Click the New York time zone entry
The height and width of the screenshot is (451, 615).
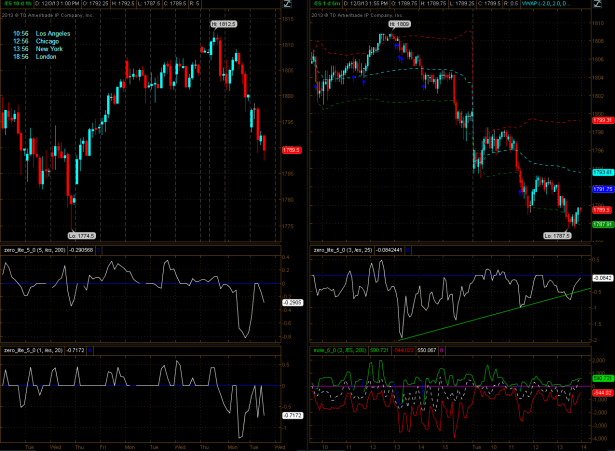click(45, 49)
